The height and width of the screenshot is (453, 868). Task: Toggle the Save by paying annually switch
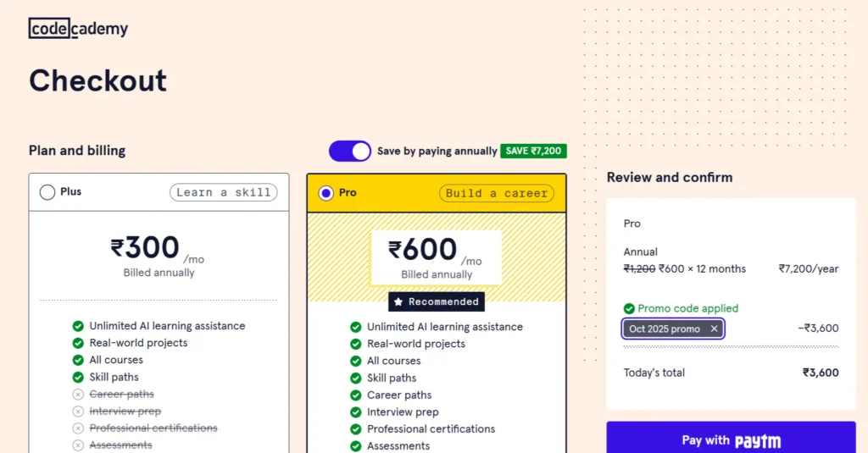click(x=350, y=152)
